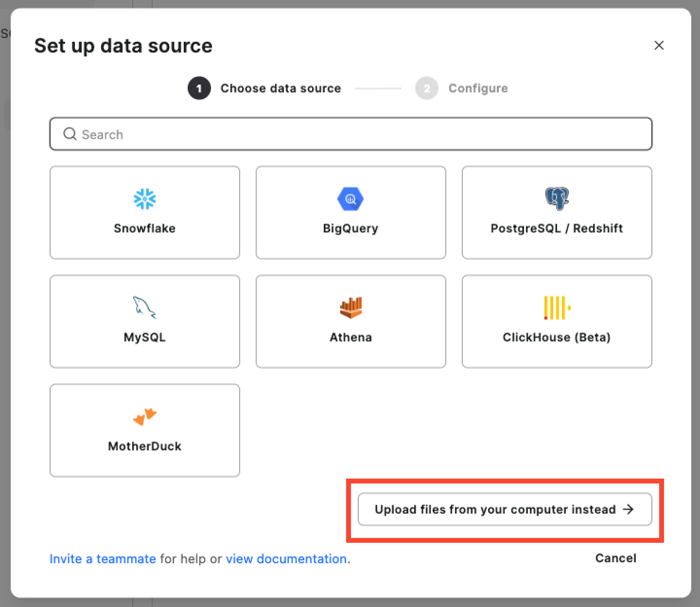This screenshot has height=607, width=700.
Task: Select the MotherDuck ducks icon
Action: tap(144, 417)
